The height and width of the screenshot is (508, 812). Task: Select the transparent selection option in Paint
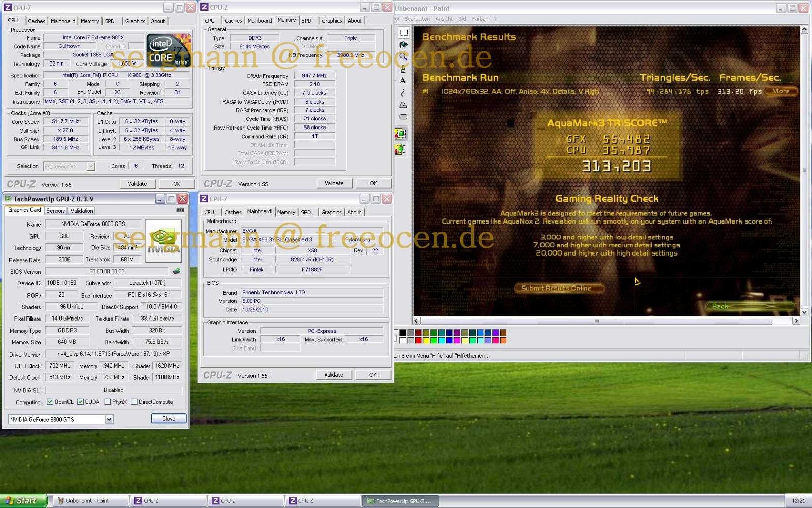coord(400,149)
